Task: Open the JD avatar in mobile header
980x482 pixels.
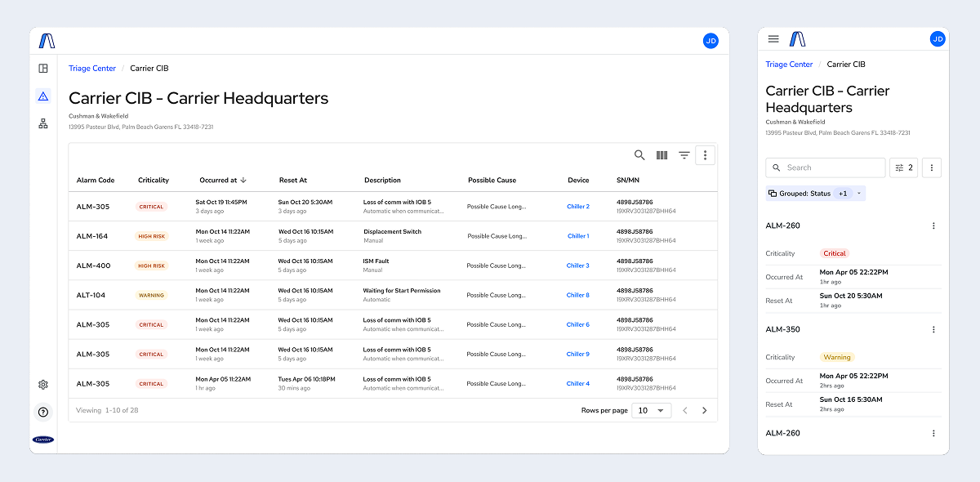Action: [x=938, y=38]
